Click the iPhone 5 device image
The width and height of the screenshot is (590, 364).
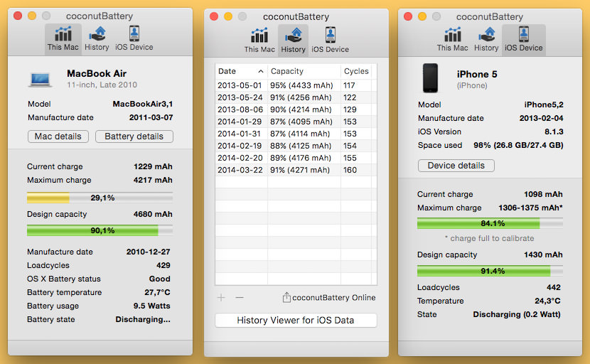point(430,78)
